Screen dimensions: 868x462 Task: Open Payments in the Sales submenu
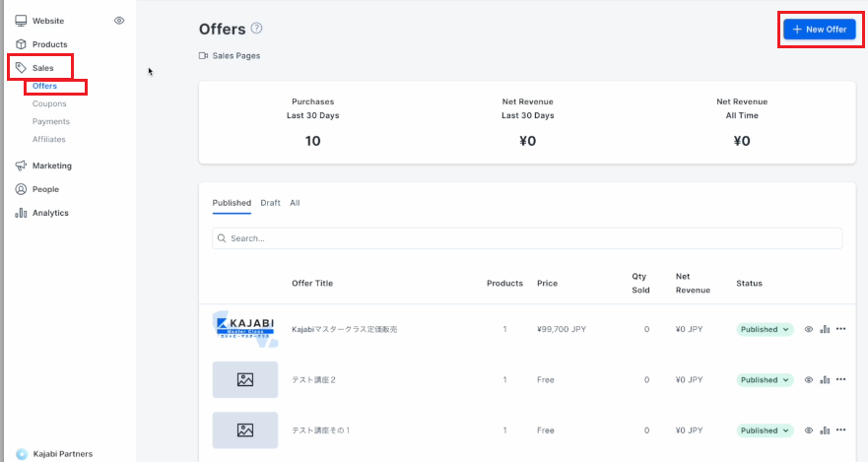click(x=51, y=122)
